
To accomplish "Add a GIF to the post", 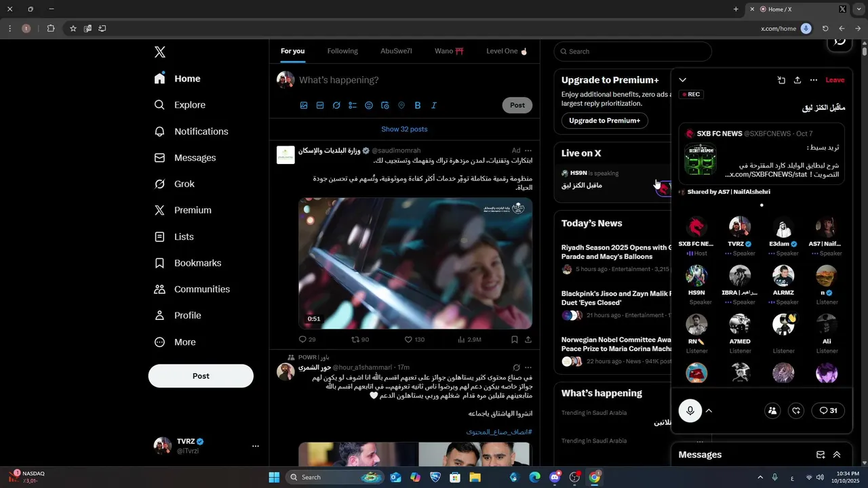I will [320, 105].
